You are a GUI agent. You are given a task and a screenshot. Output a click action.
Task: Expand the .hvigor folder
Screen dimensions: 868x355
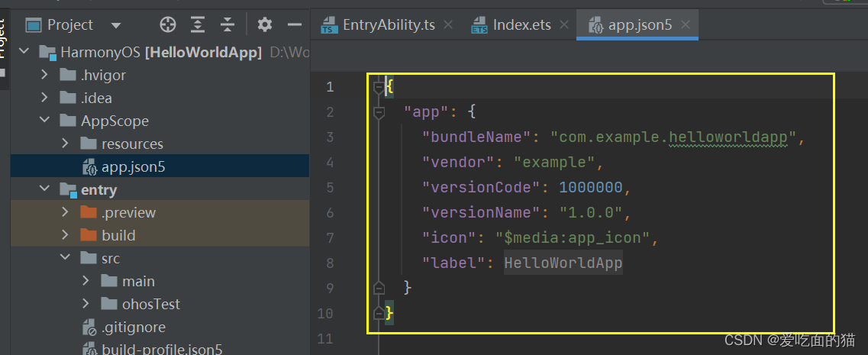44,75
